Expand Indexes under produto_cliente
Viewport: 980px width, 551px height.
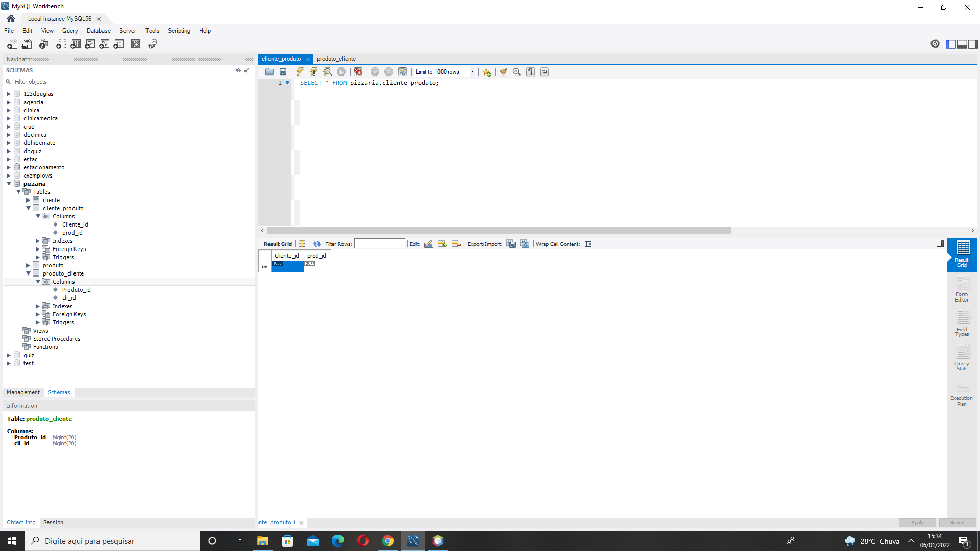click(x=38, y=306)
